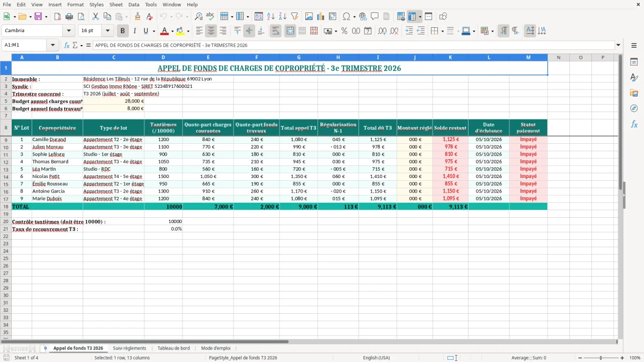Click the Draw Shapes icon
The image size is (644, 362).
pyautogui.click(x=443, y=17)
